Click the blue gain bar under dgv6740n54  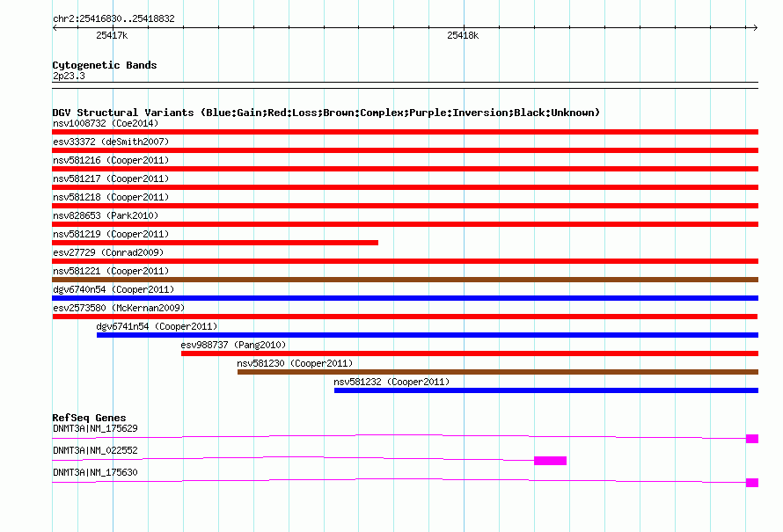point(405,298)
